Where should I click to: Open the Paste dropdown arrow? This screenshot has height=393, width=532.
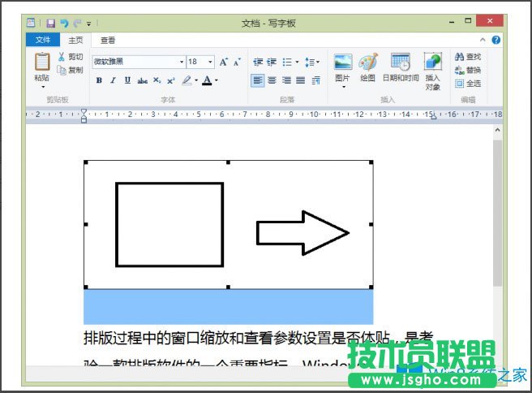43,87
